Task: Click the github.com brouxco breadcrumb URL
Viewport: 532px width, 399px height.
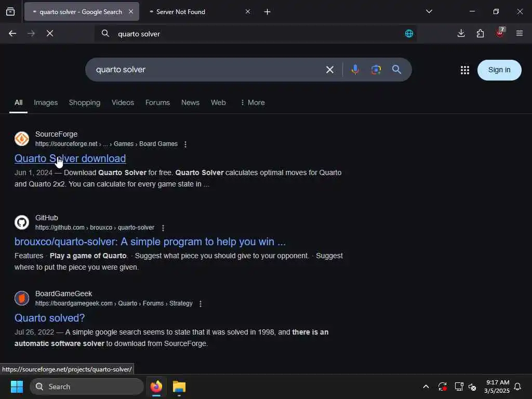Action: click(95, 228)
